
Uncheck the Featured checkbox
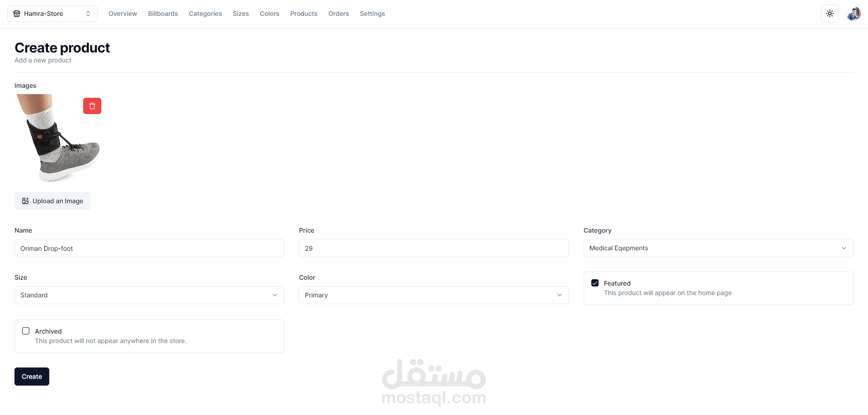595,283
